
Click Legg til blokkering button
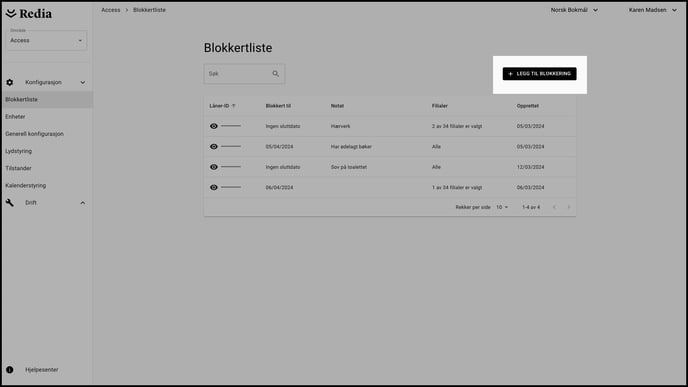click(x=539, y=74)
